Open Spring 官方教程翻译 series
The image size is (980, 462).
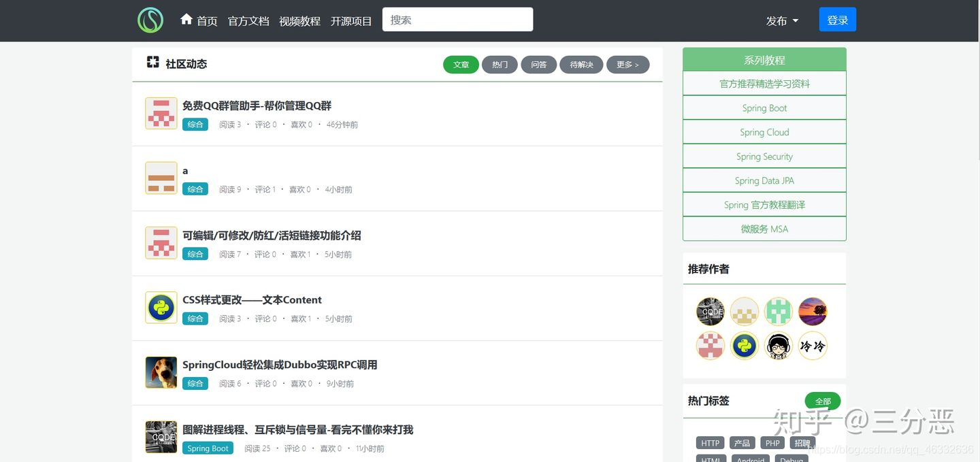point(764,205)
